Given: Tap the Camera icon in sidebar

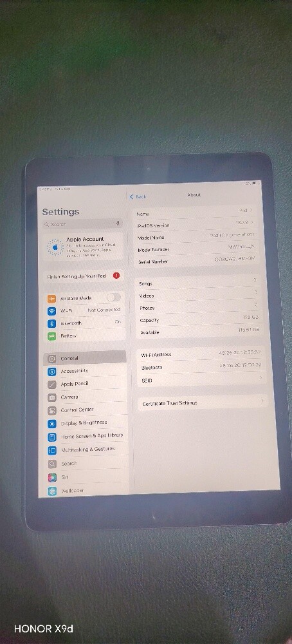Looking at the screenshot, I should (x=51, y=397).
